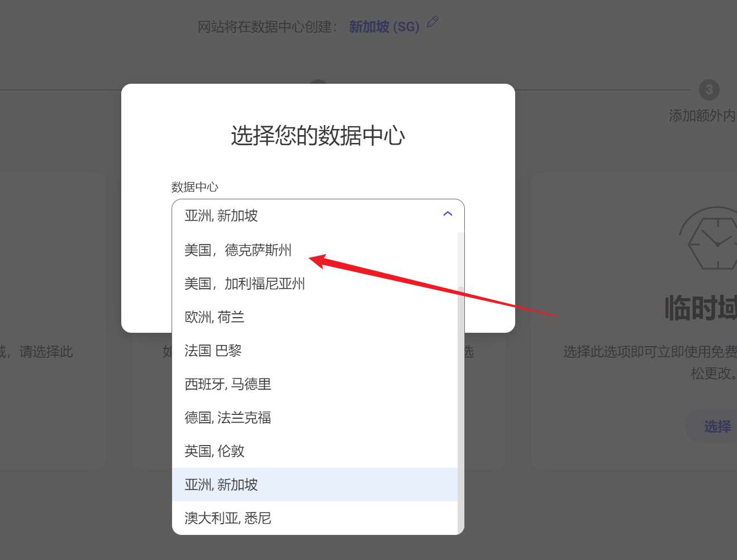Screen dimensions: 737x560
Task: Click the 选择您的数据中心 dialog title
Action: tap(318, 136)
